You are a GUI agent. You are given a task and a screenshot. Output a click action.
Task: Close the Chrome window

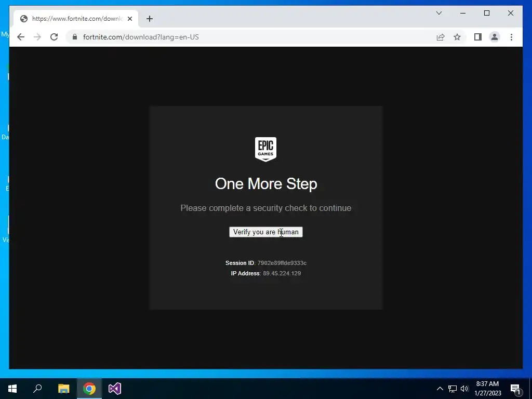pyautogui.click(x=511, y=13)
